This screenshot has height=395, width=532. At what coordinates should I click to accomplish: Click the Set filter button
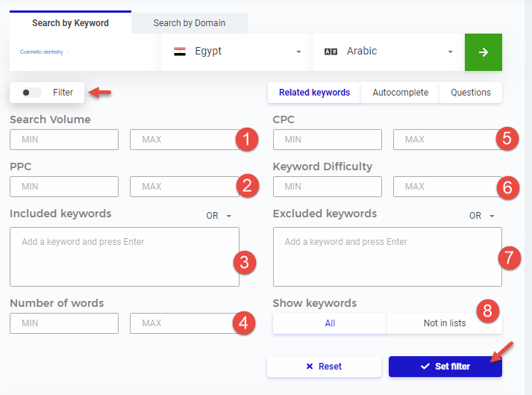click(445, 367)
